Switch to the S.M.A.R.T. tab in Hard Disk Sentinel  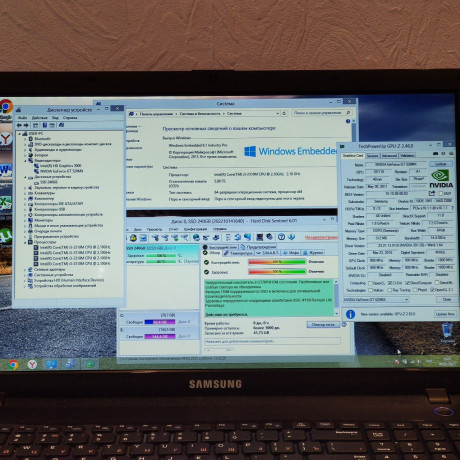tap(268, 253)
